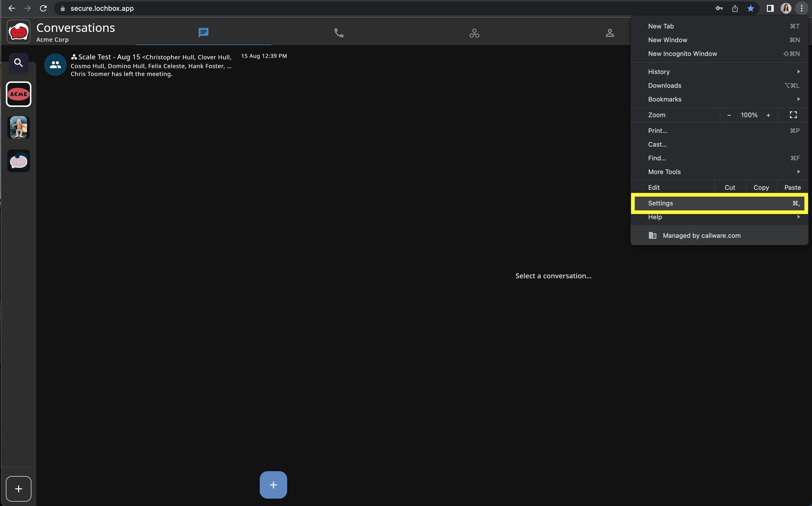Open the phone calls tab icon

coord(339,33)
